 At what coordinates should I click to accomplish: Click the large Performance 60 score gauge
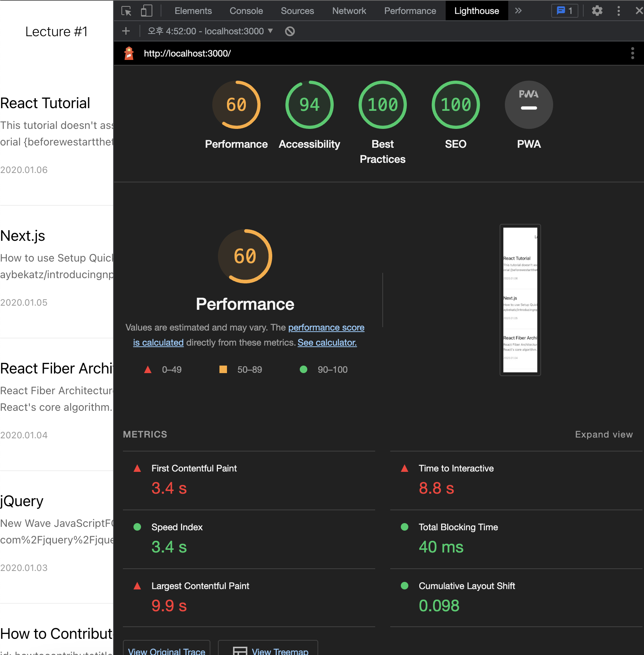tap(245, 256)
